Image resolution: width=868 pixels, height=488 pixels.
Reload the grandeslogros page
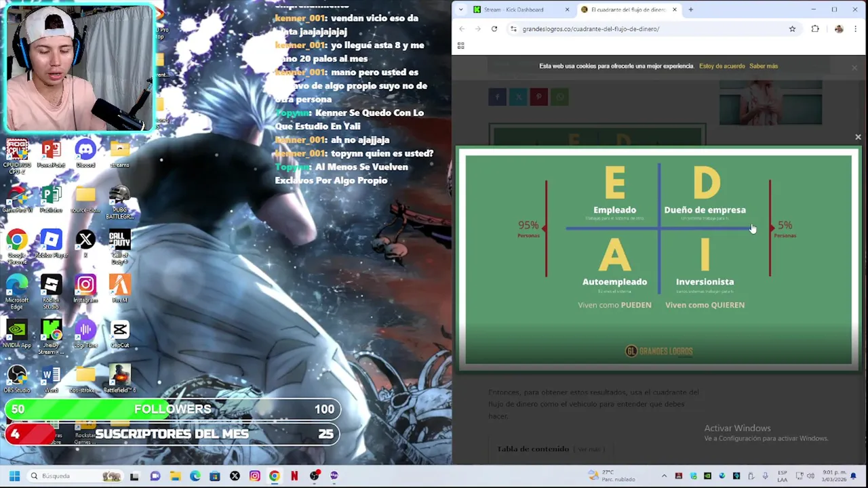coord(494,28)
